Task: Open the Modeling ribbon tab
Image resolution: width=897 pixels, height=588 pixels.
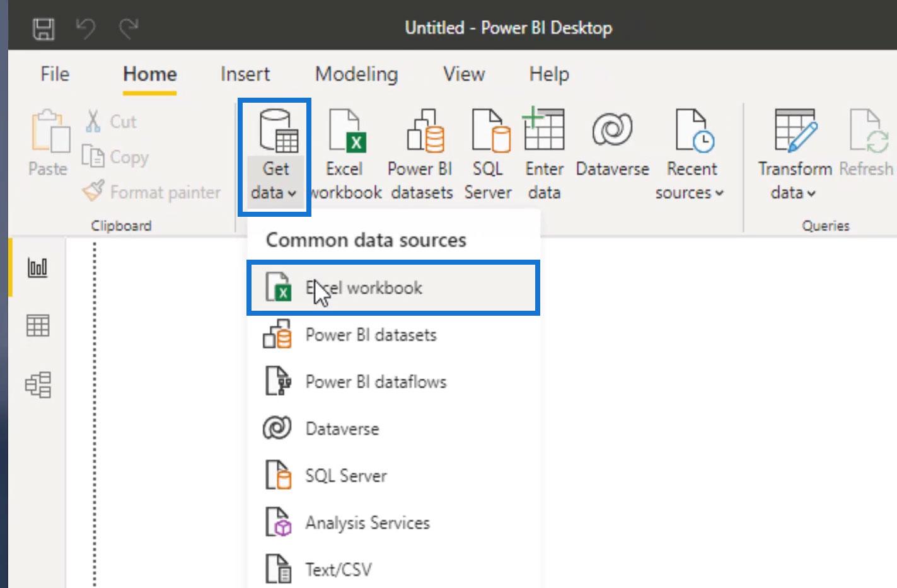Action: (357, 74)
